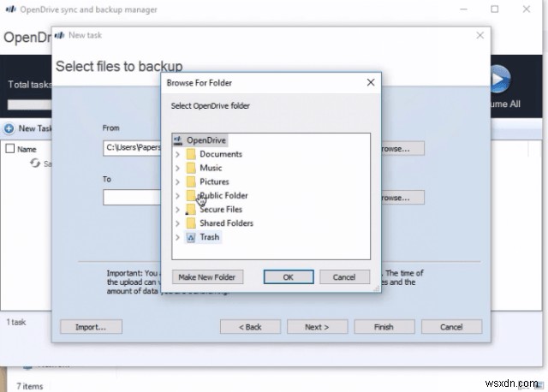Click the empty To path field

pos(132,198)
